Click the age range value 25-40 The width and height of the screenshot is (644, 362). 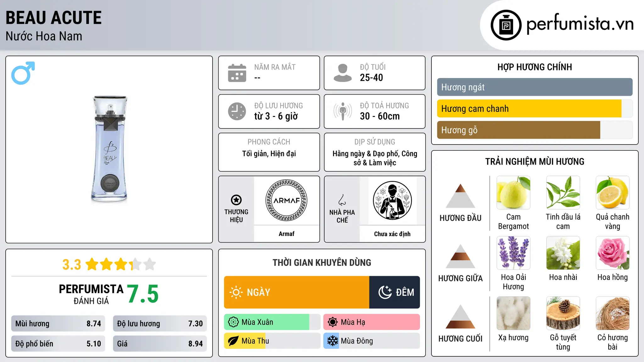(x=371, y=78)
